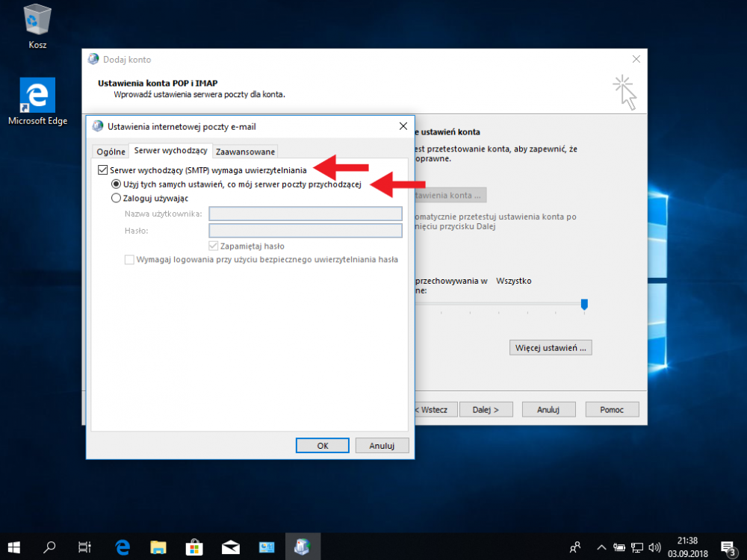Click the mail retention slider handle

[x=584, y=304]
